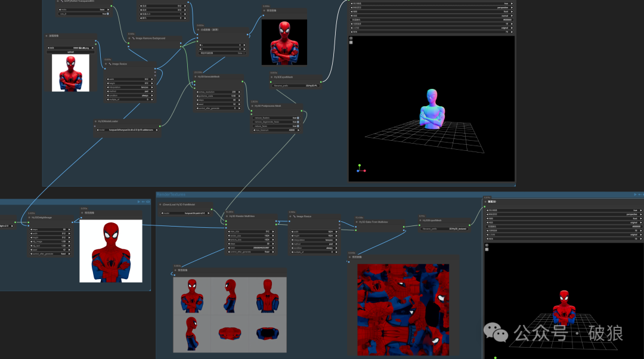Screen dimensions: 644x359
Task: Click the Spider-Man preview on black background
Action: (284, 42)
